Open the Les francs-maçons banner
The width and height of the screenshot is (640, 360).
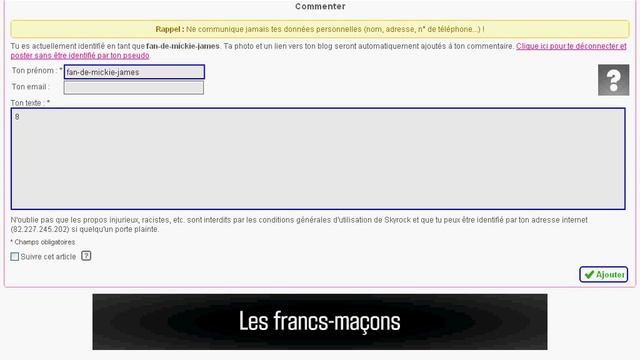coord(320,322)
